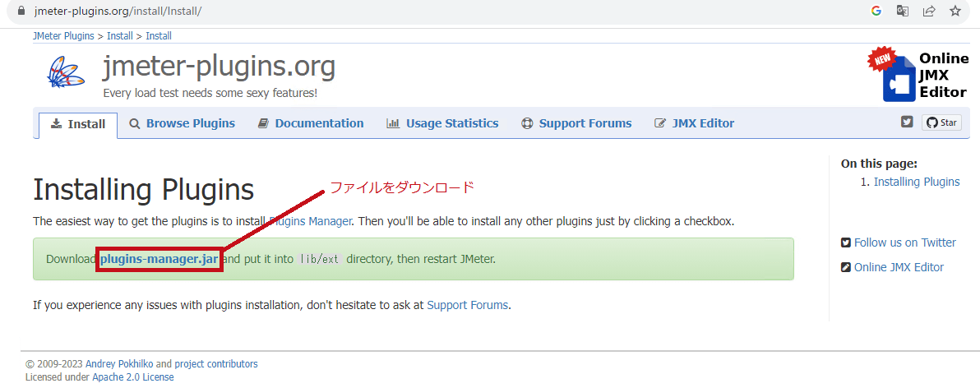Bookmark this page with star icon
The width and height of the screenshot is (980, 388).
click(x=955, y=11)
